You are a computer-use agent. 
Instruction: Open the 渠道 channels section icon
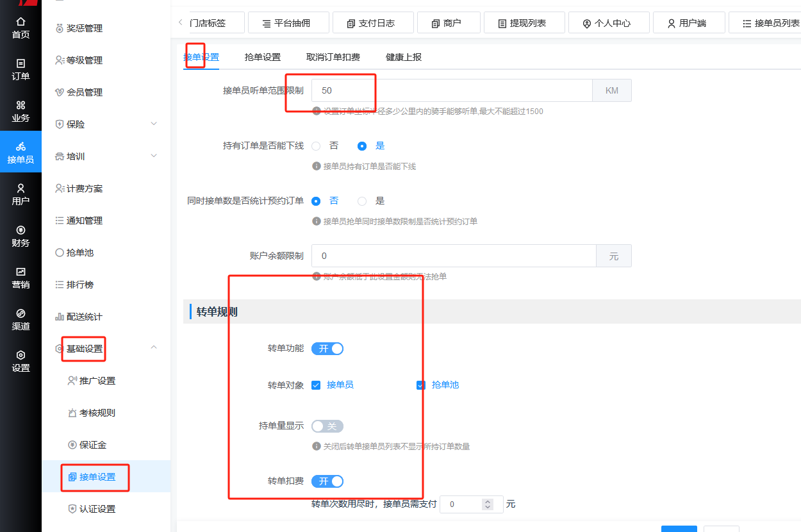[21, 313]
